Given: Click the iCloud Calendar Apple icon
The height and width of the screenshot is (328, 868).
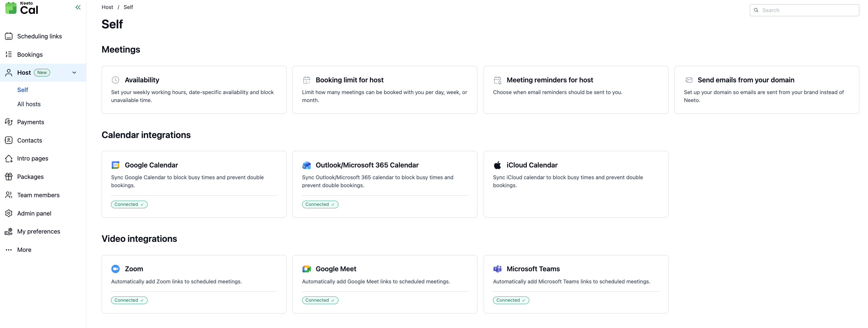Looking at the screenshot, I should pos(497,165).
